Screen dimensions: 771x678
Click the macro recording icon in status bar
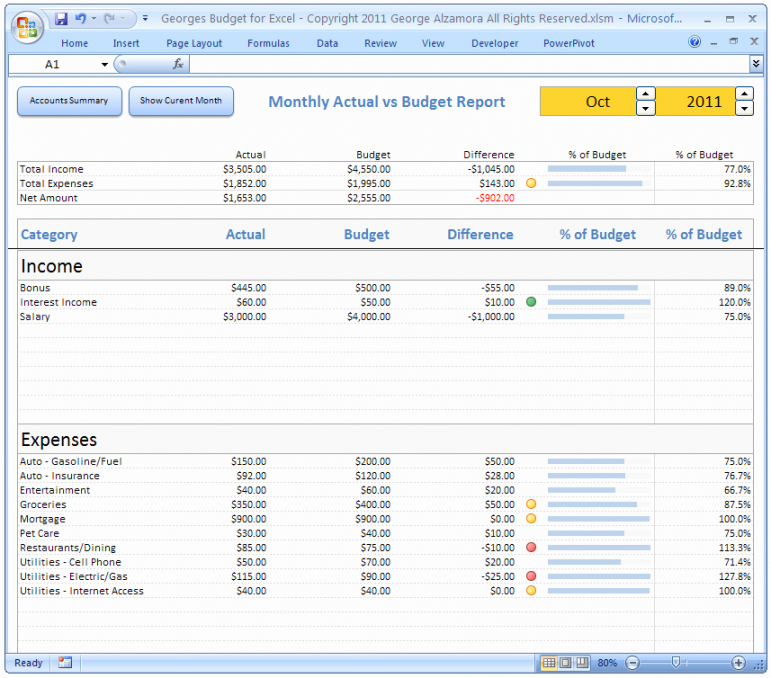pyautogui.click(x=65, y=663)
